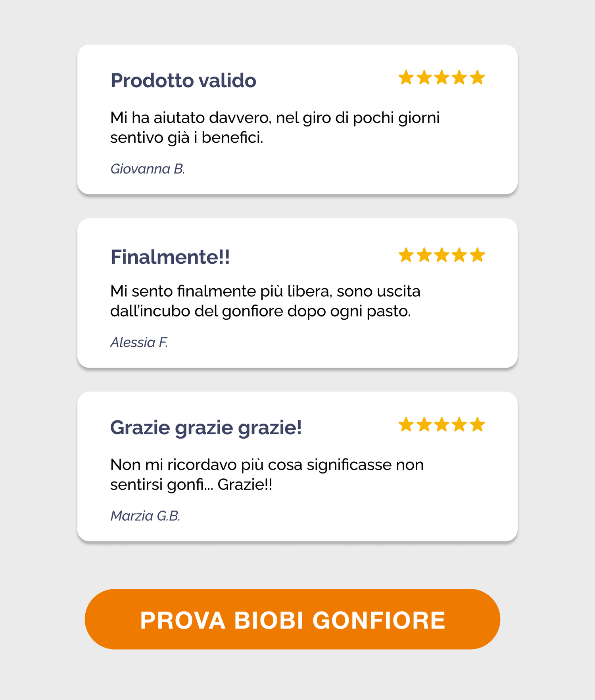Click the first star of the "Grazie grazie grazie!" review
Image resolution: width=595 pixels, height=700 pixels.
(406, 425)
